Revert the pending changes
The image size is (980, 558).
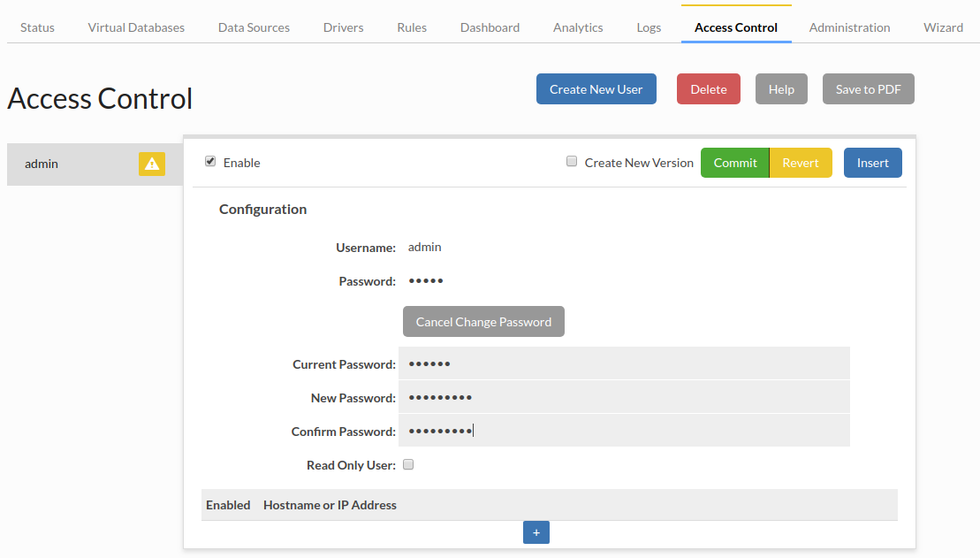(x=801, y=163)
